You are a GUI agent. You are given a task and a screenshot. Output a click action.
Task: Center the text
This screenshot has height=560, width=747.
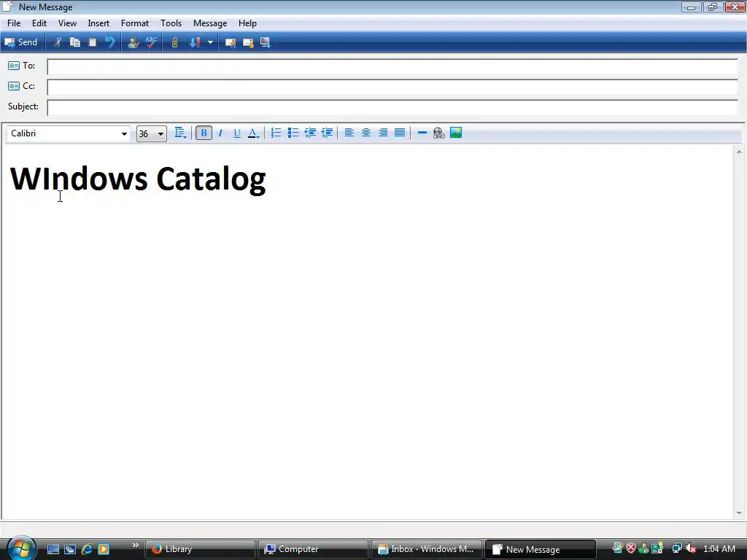click(x=366, y=133)
